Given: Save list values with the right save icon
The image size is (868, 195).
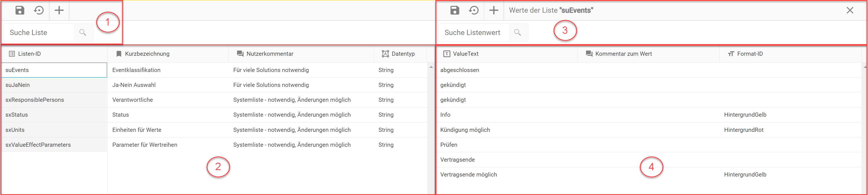Looking at the screenshot, I should 455,10.
